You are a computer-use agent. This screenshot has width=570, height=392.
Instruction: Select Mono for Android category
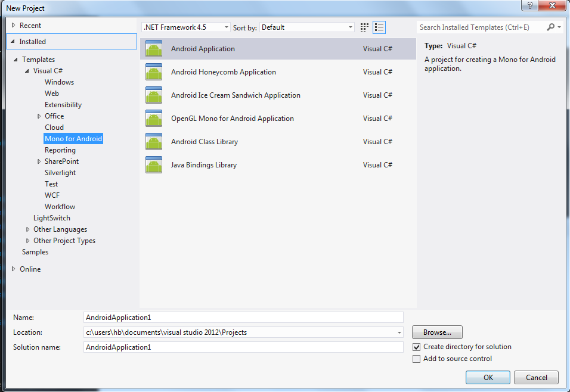coord(73,139)
